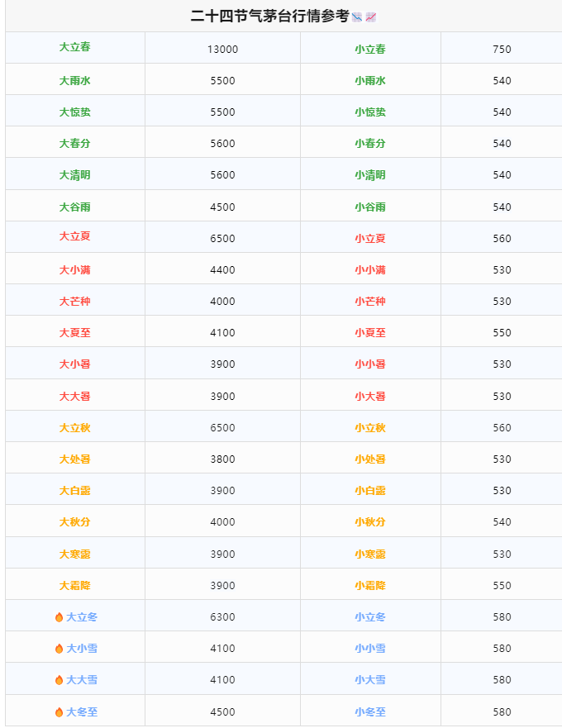Select the 小大雪 cell
The height and width of the screenshot is (728, 562).
pos(370,680)
